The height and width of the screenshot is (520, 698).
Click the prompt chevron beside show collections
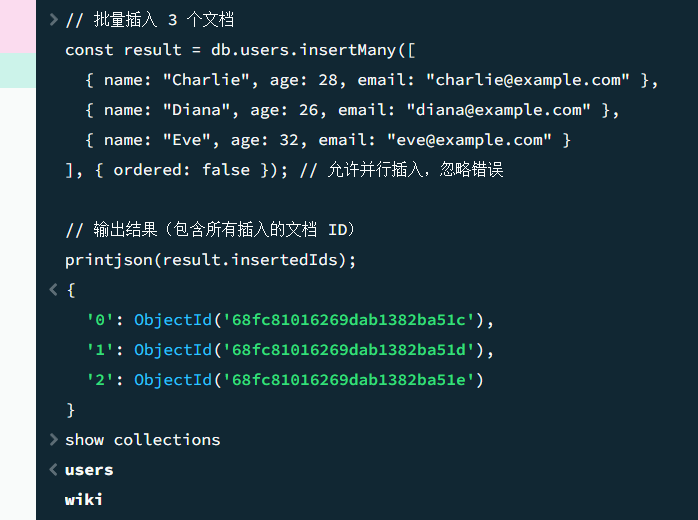(x=53, y=440)
